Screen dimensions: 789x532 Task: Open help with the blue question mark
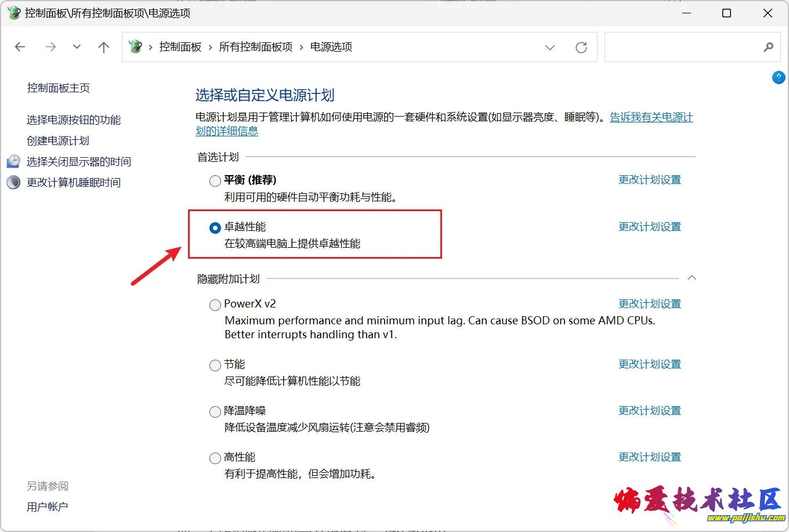coord(779,77)
